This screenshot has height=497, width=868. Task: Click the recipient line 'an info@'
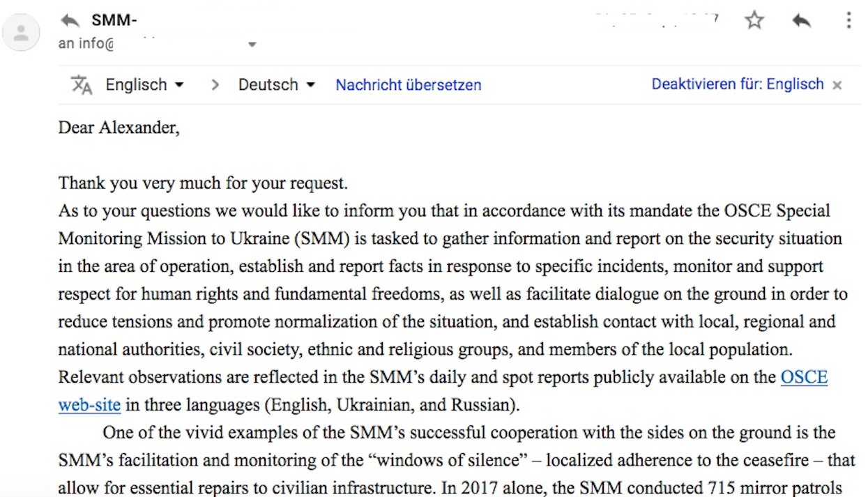point(86,43)
